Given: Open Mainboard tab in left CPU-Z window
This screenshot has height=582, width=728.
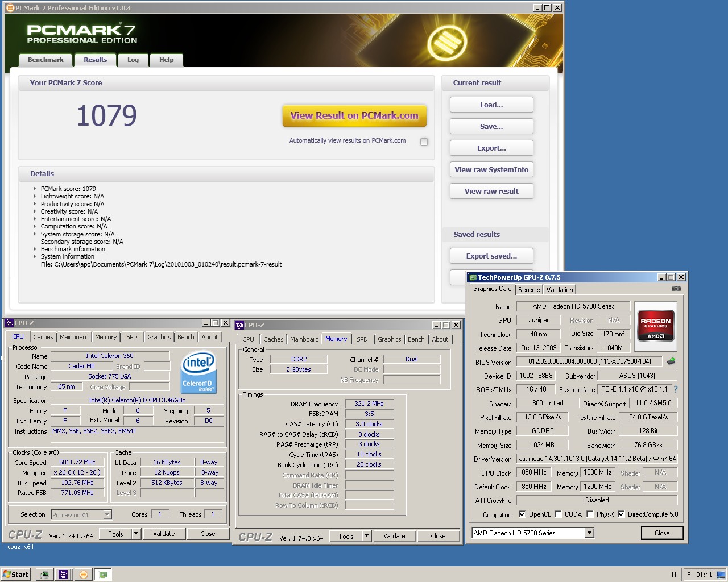Looking at the screenshot, I should point(74,337).
